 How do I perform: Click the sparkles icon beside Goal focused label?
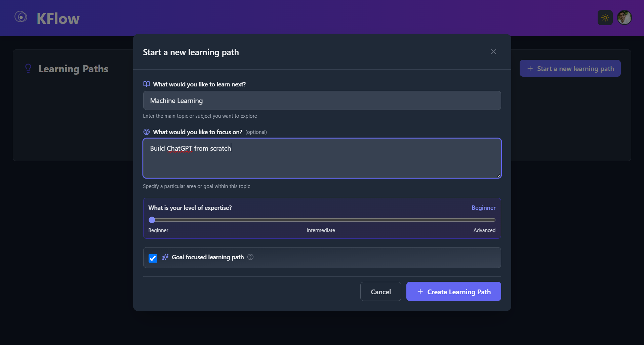(x=165, y=257)
